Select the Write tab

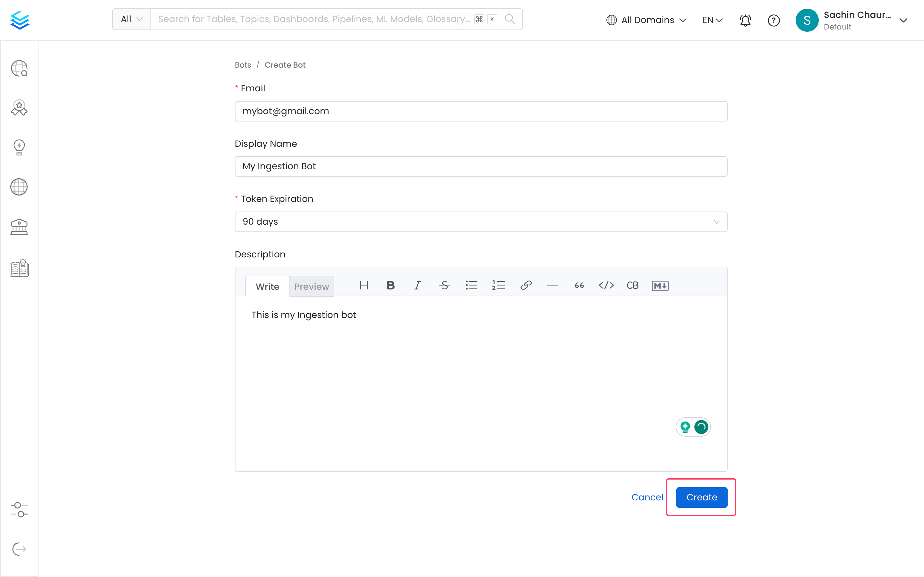click(x=267, y=286)
